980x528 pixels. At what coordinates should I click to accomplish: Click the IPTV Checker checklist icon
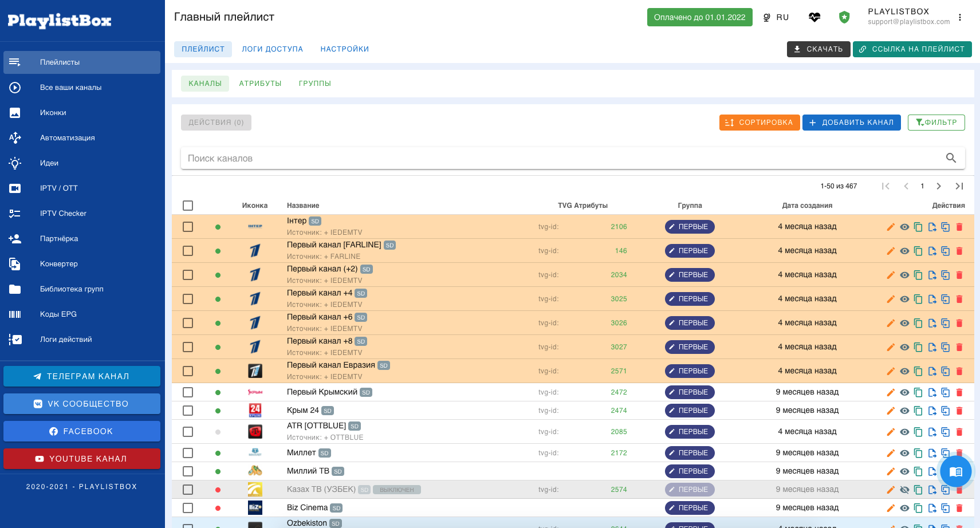(15, 214)
